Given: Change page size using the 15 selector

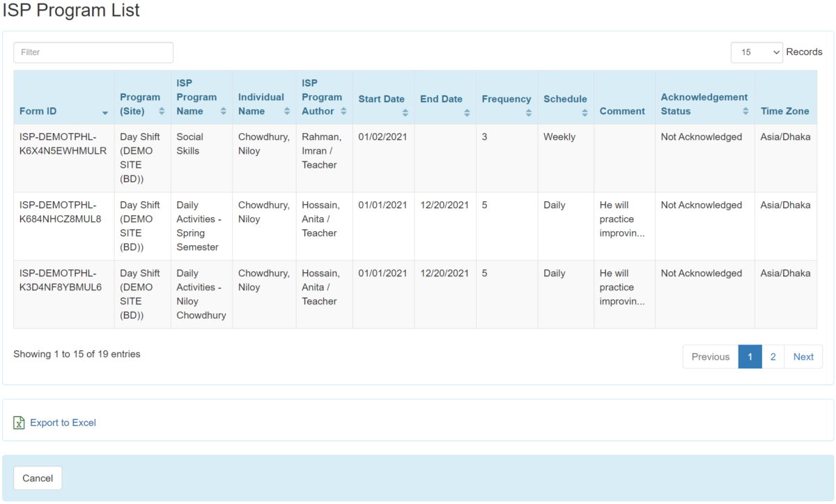Looking at the screenshot, I should click(757, 52).
